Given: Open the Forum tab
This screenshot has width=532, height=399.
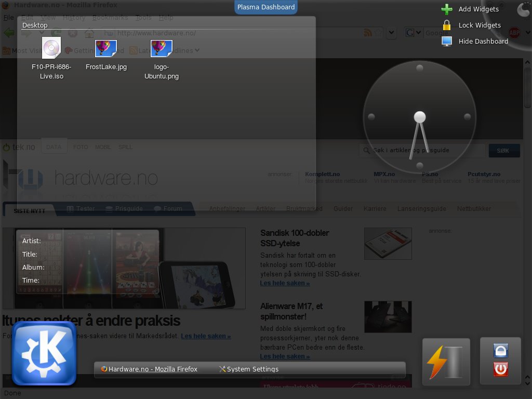Looking at the screenshot, I should click(168, 209).
